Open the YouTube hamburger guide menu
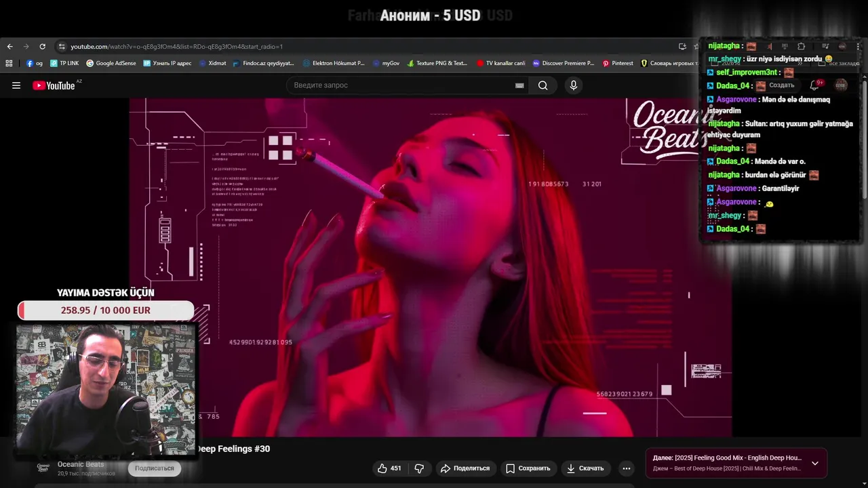The height and width of the screenshot is (488, 868). coord(16,85)
